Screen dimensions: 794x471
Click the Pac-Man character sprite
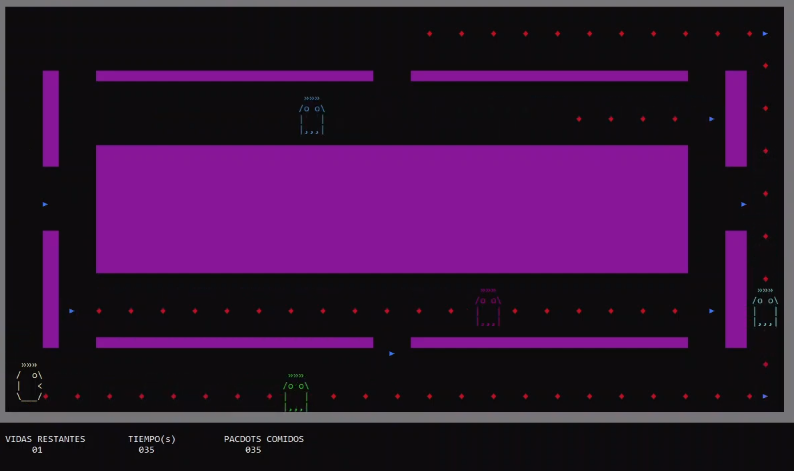tap(29, 382)
